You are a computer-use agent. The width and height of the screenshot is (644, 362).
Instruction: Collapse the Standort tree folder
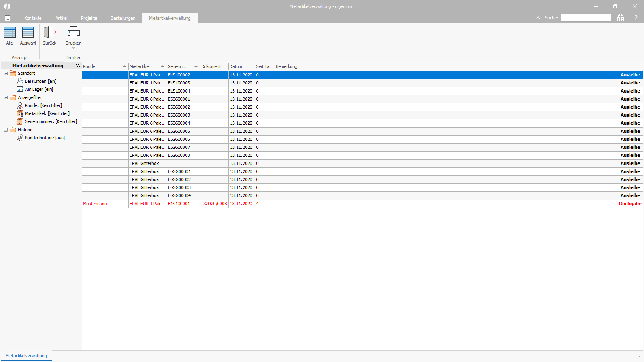coord(6,73)
